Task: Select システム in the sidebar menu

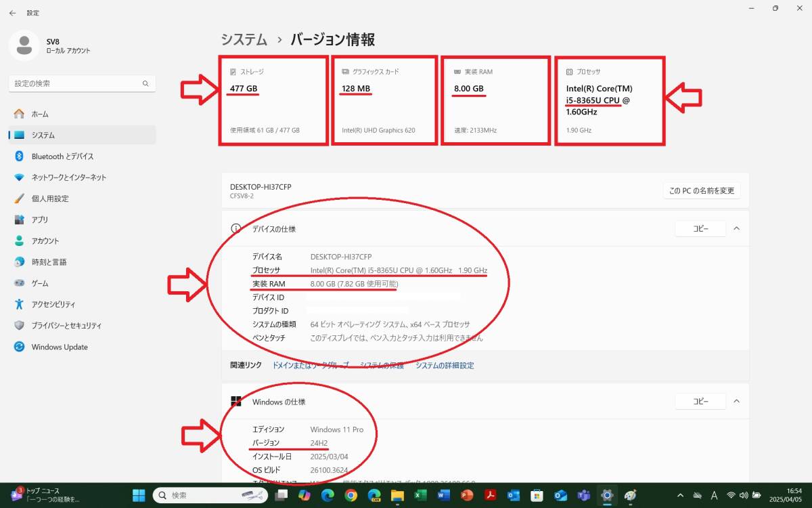Action: coord(43,135)
